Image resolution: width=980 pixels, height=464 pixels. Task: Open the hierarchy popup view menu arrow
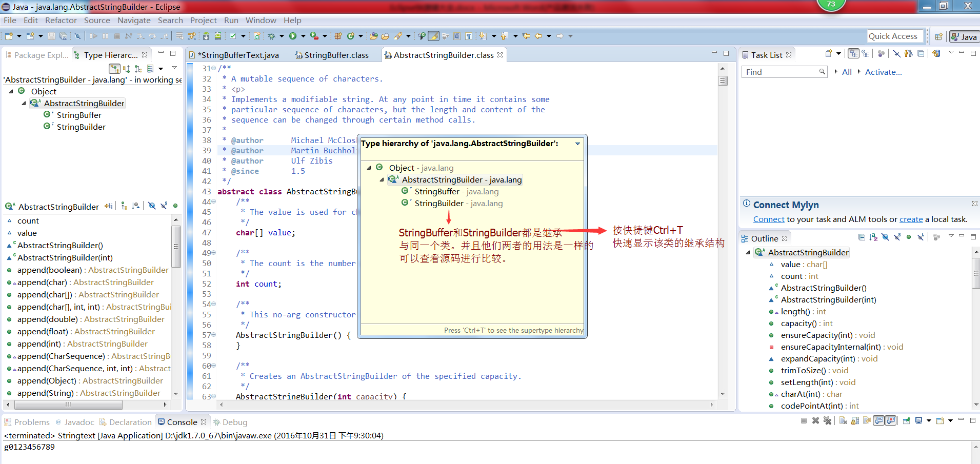[x=577, y=144]
